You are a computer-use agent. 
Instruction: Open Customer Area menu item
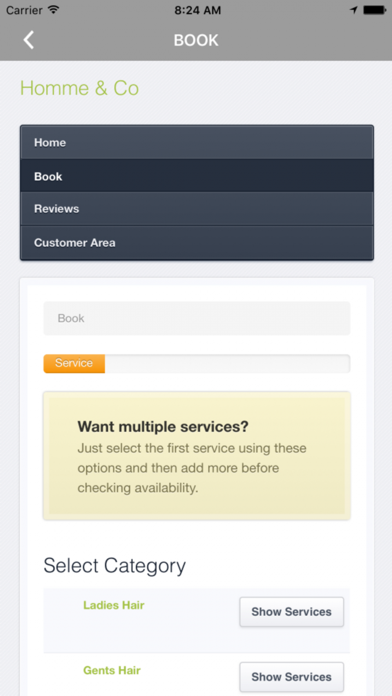(197, 243)
